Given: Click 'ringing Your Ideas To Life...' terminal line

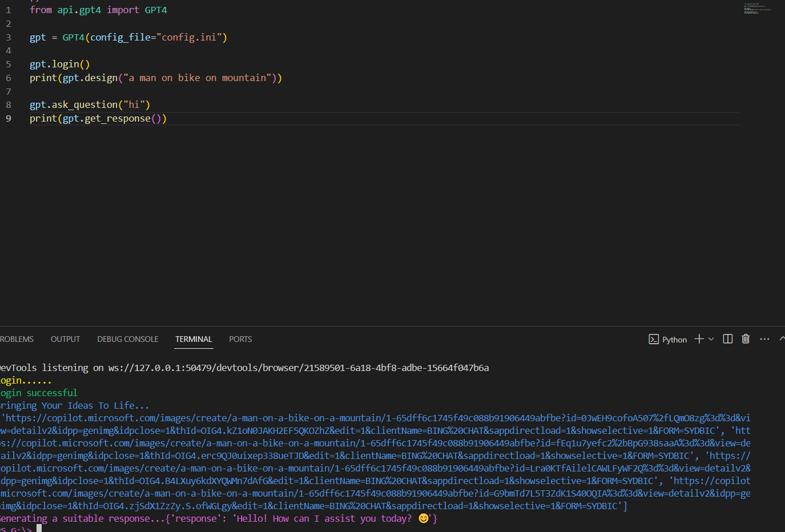Looking at the screenshot, I should click(x=74, y=405).
